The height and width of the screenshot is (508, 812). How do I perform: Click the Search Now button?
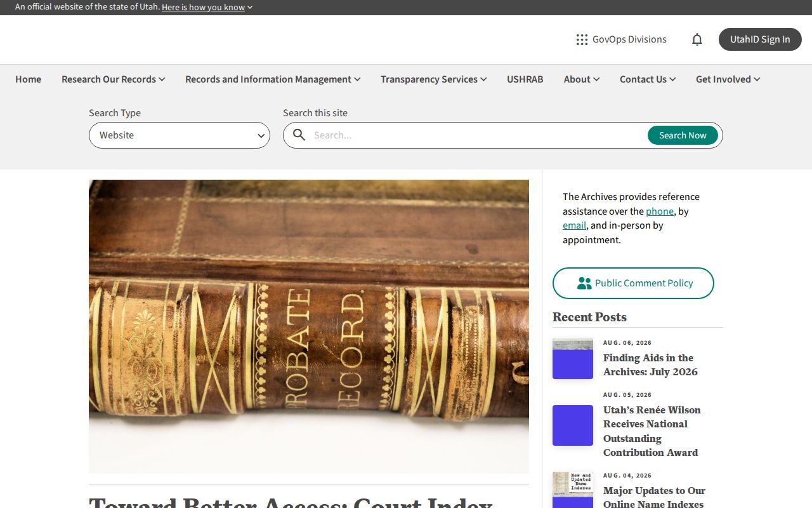(x=683, y=135)
